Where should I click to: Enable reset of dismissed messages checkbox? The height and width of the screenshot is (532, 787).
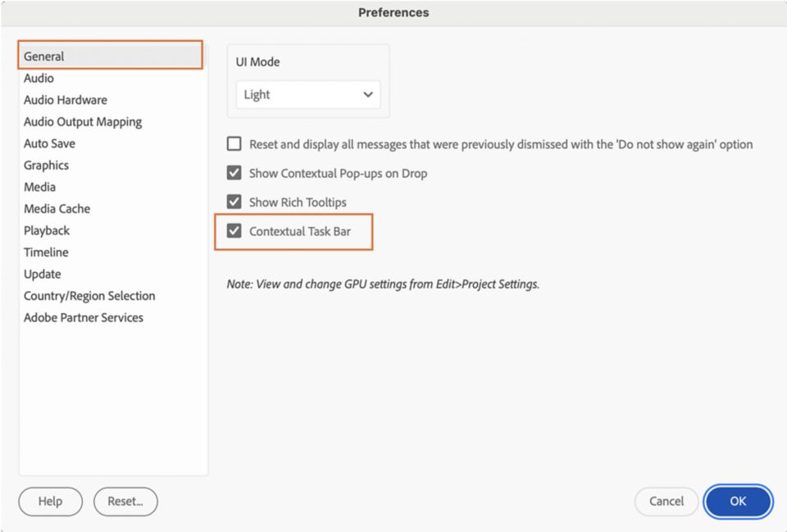(234, 144)
